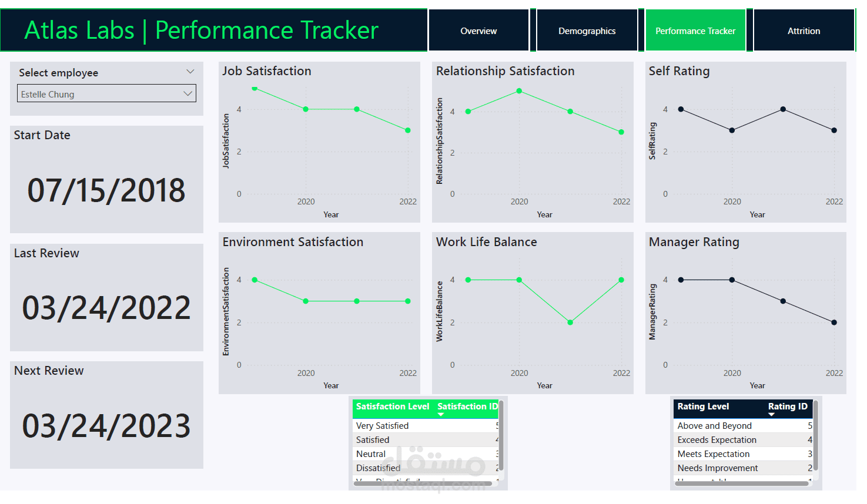Select the Needs Improvement row
This screenshot has width=867, height=504.
743,468
